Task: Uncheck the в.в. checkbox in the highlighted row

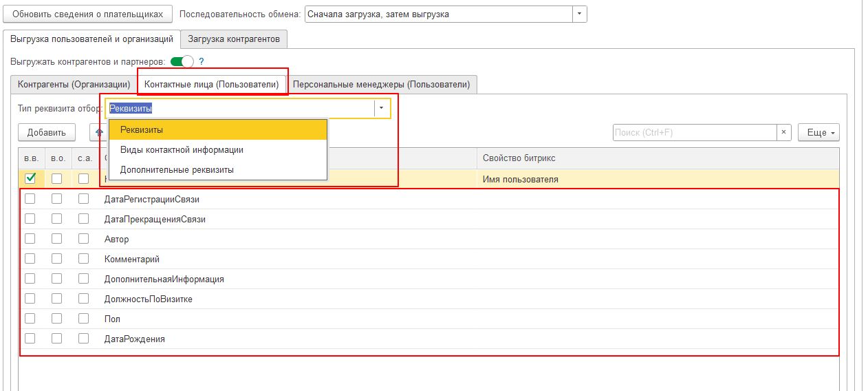Action: click(x=30, y=179)
